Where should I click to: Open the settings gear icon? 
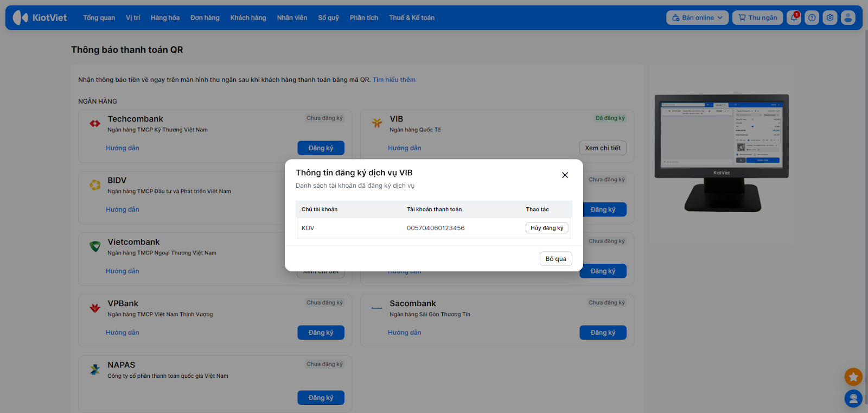(x=829, y=18)
